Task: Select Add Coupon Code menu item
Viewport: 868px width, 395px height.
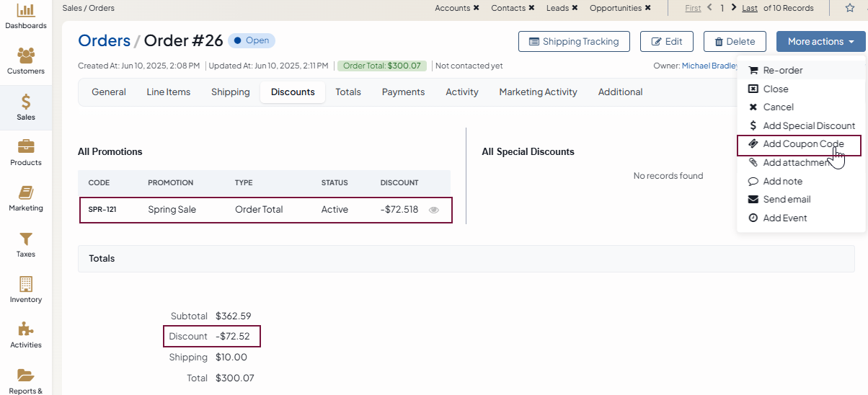Action: [802, 144]
